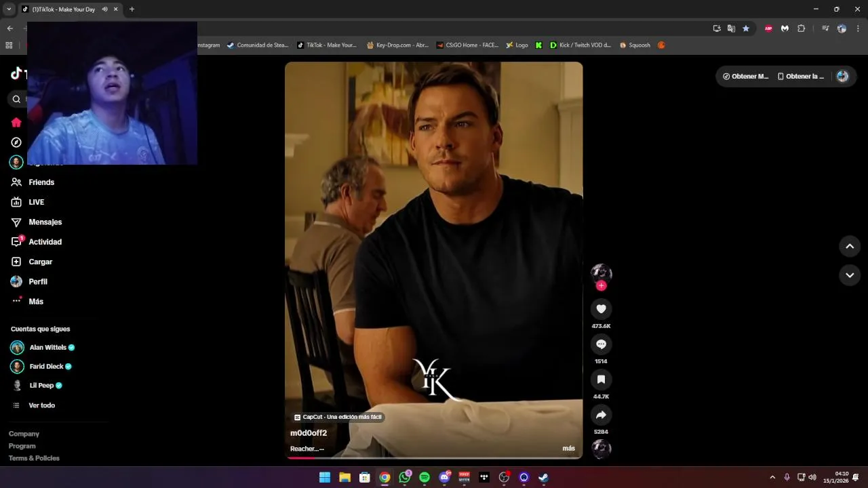
Task: Go to next video with down chevron
Action: [850, 275]
